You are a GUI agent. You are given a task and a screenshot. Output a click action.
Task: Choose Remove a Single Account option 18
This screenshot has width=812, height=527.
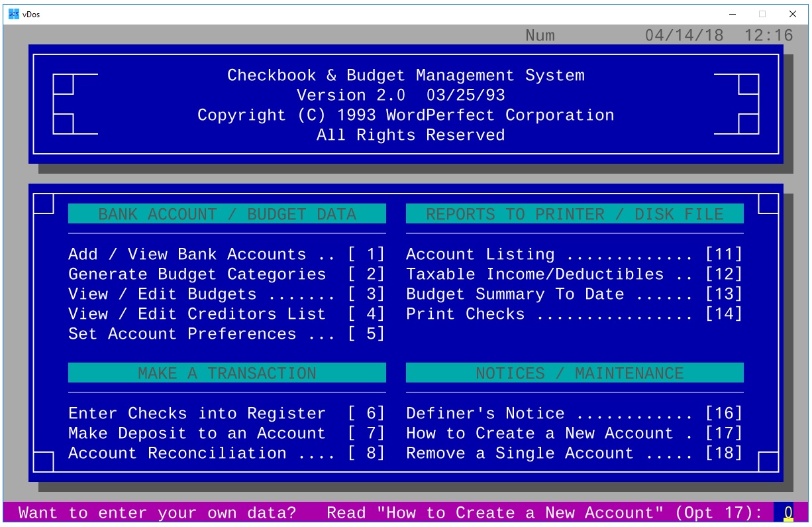pyautogui.click(x=574, y=453)
